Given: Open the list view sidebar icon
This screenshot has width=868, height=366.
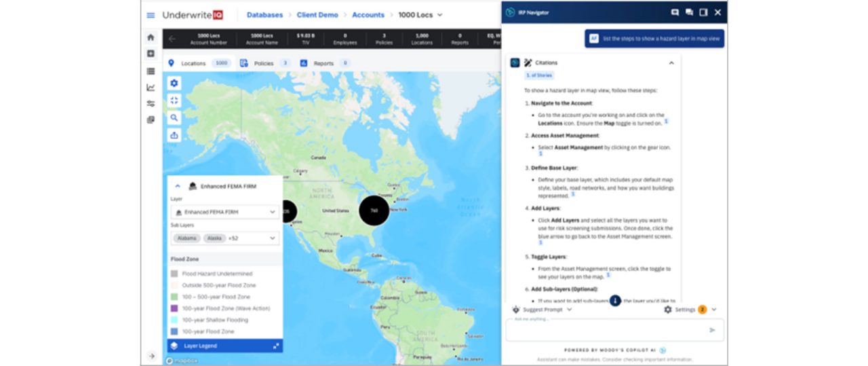Looking at the screenshot, I should click(x=151, y=71).
